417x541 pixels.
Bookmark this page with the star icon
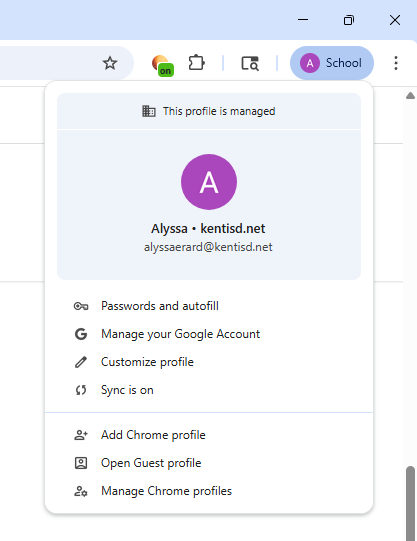pos(110,63)
